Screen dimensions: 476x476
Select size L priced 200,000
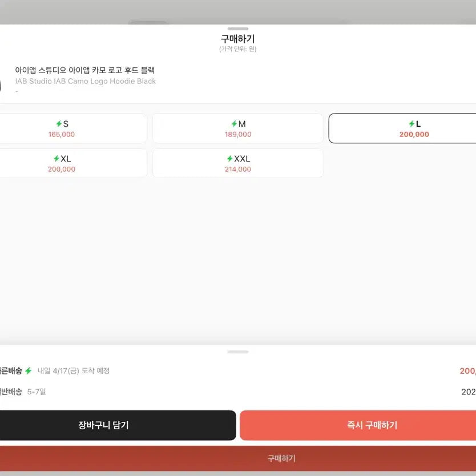pos(402,128)
